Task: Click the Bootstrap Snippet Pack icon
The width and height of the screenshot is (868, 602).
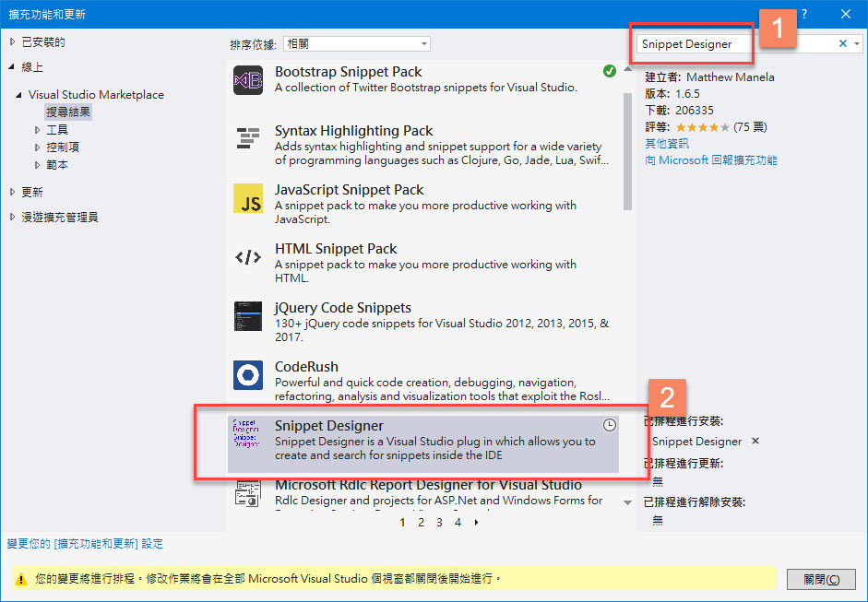Action: pyautogui.click(x=248, y=80)
